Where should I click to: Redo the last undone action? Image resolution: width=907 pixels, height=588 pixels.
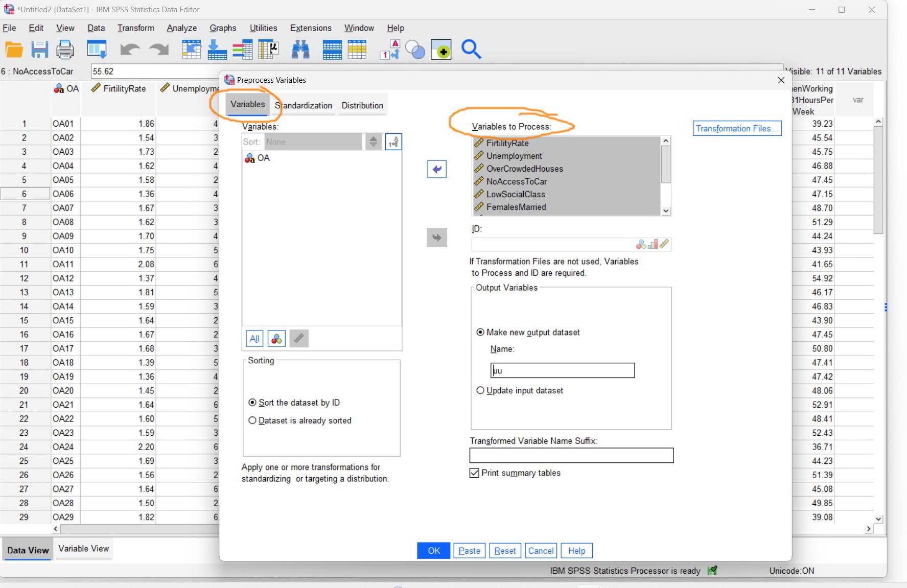158,50
